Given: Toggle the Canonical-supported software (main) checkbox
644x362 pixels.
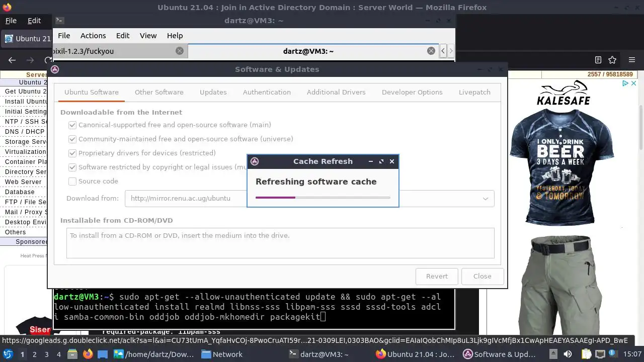Looking at the screenshot, I should (72, 125).
